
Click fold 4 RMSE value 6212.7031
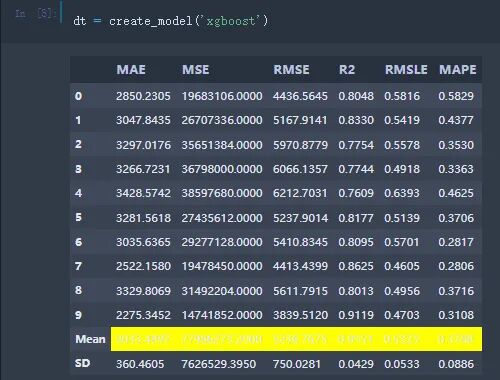pyautogui.click(x=300, y=193)
